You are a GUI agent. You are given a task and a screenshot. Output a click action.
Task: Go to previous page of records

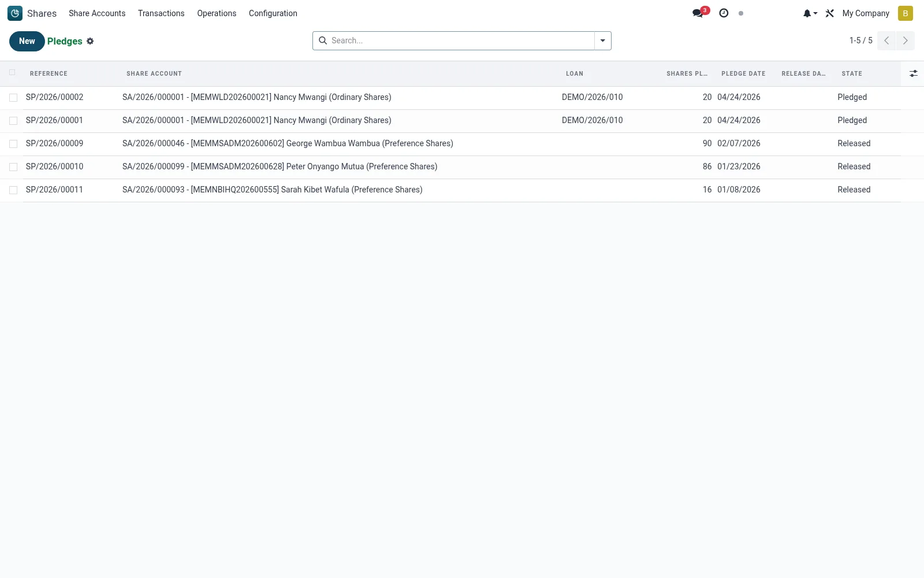pyautogui.click(x=886, y=40)
